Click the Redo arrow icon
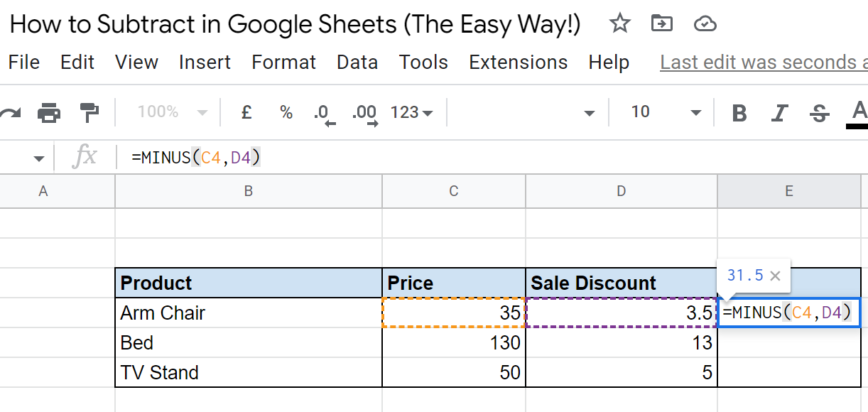The image size is (868, 412). 9,112
